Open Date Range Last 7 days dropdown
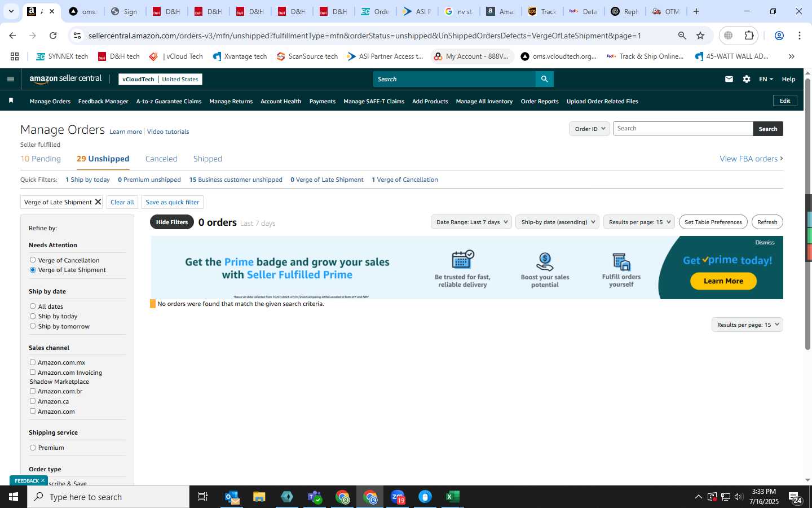 (x=471, y=222)
